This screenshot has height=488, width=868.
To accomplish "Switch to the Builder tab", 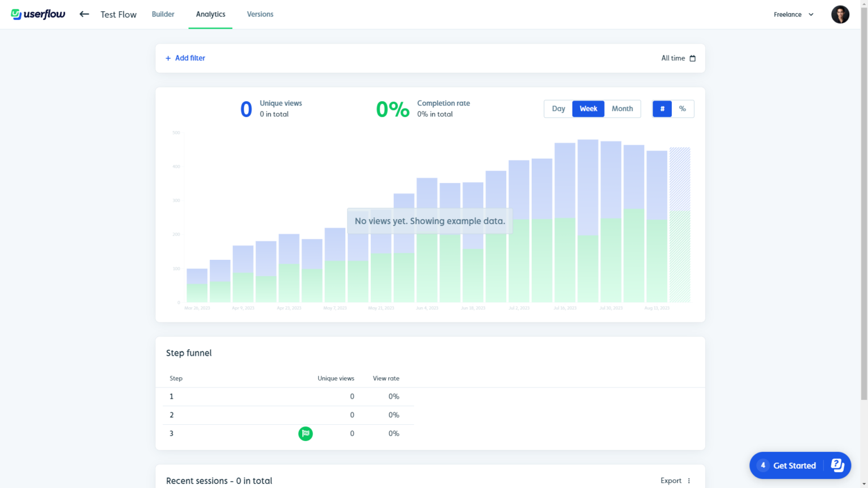I will tap(163, 14).
